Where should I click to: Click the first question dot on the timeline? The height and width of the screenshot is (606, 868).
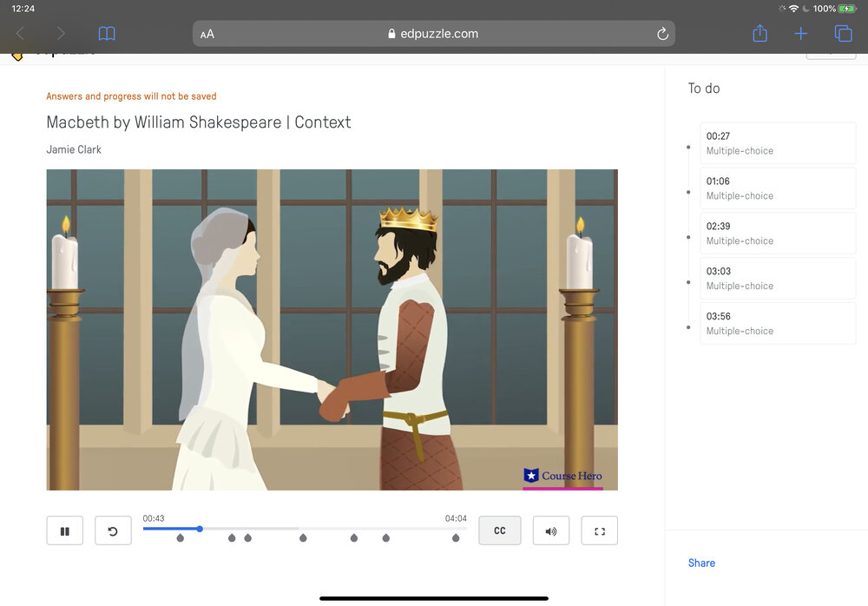(180, 538)
